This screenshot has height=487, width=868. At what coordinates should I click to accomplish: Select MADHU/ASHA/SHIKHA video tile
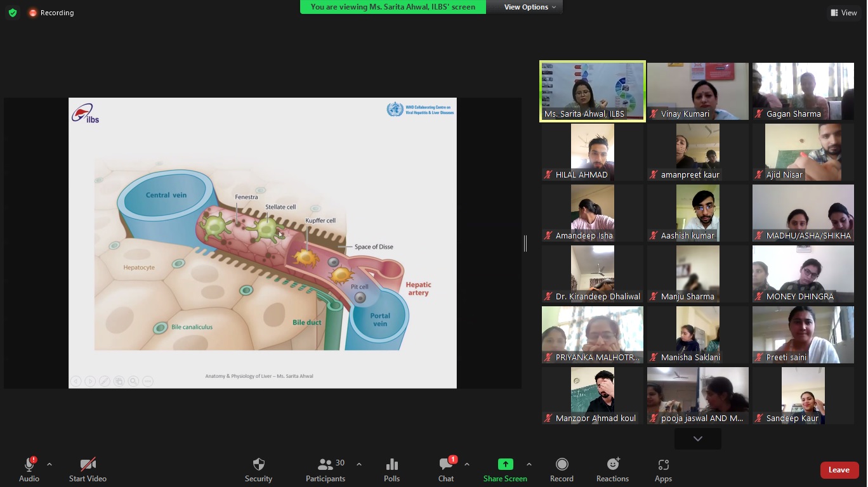pyautogui.click(x=803, y=213)
